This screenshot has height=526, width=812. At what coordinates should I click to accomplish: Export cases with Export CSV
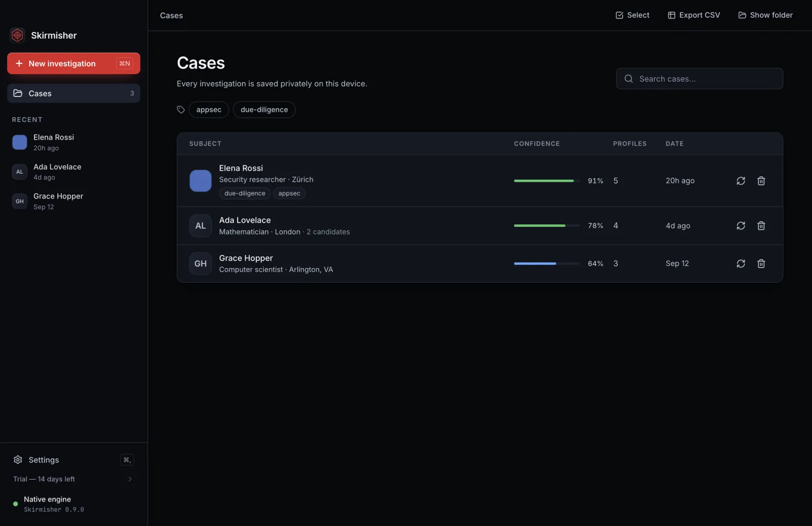(x=694, y=15)
